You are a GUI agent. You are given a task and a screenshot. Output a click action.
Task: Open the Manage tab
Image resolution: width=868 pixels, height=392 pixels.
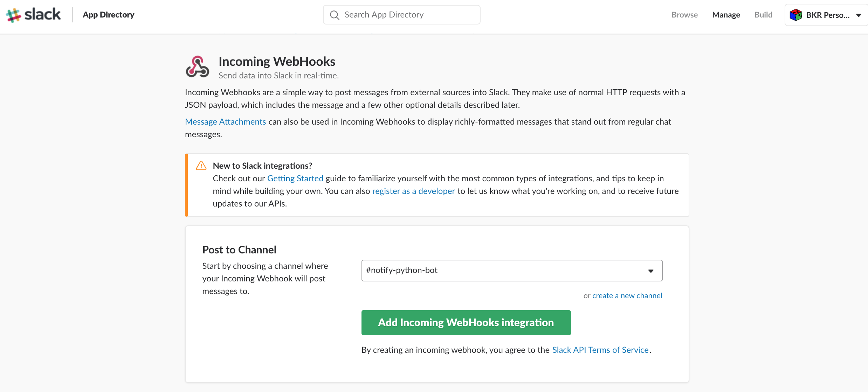[726, 15]
